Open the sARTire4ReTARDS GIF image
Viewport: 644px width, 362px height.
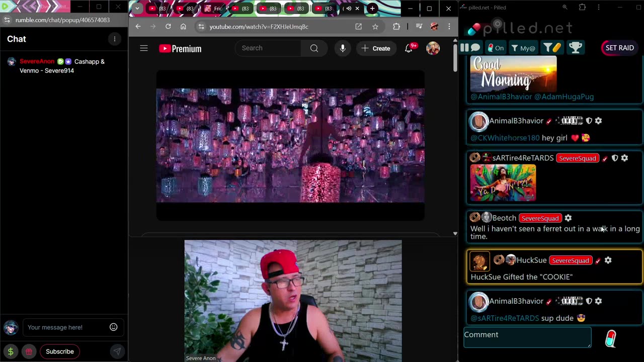(503, 183)
